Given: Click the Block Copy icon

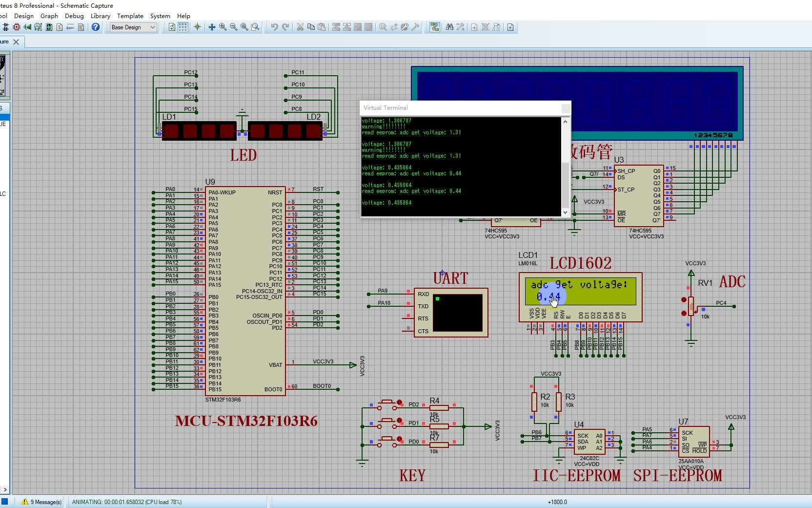Looking at the screenshot, I should pyautogui.click(x=336, y=27).
